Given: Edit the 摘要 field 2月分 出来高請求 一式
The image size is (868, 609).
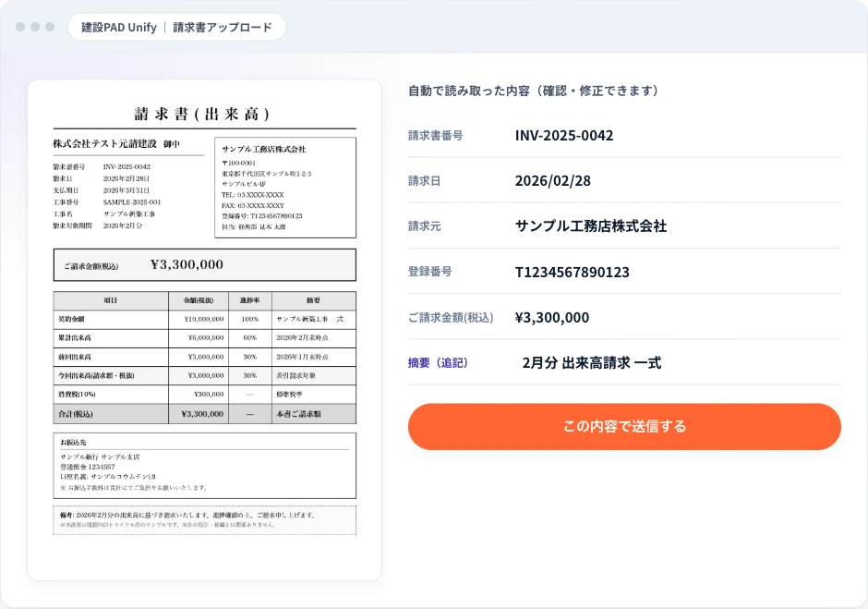Looking at the screenshot, I should [592, 363].
